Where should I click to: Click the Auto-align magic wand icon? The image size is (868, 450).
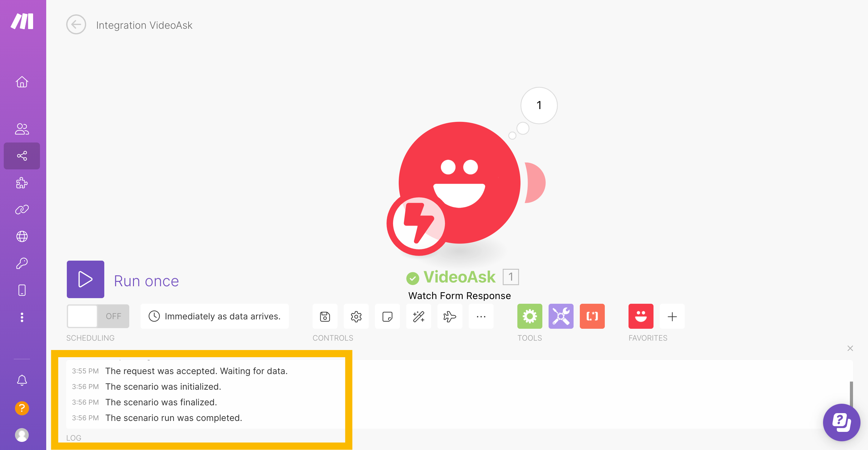418,317
